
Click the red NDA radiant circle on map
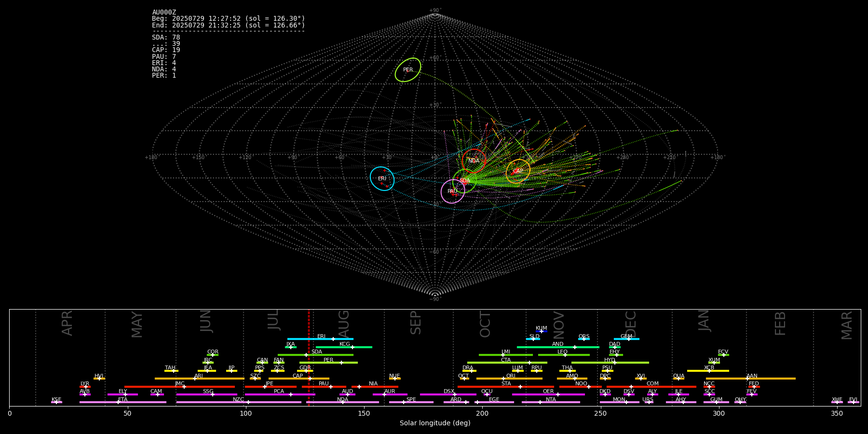click(474, 161)
